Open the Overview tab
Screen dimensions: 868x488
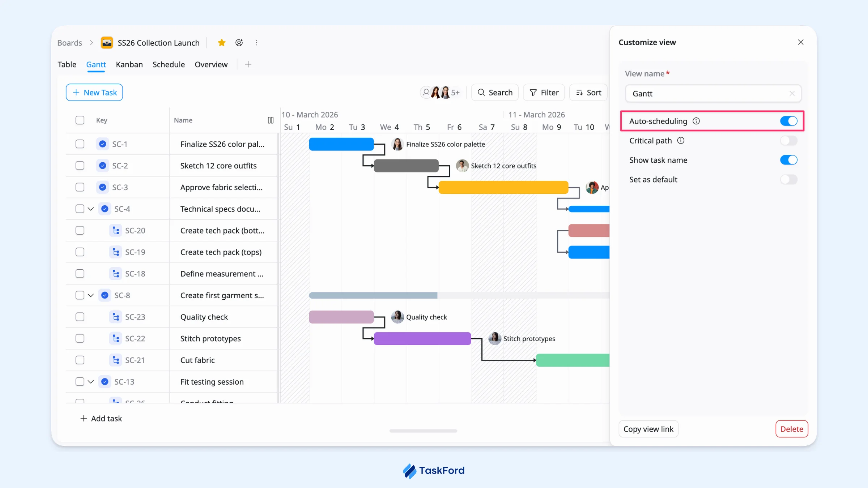click(211, 64)
